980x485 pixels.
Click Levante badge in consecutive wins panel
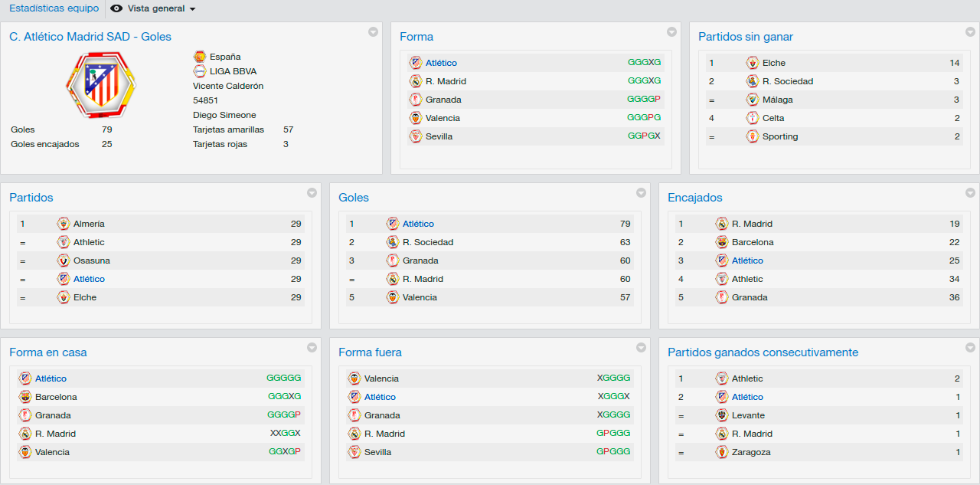[722, 415]
